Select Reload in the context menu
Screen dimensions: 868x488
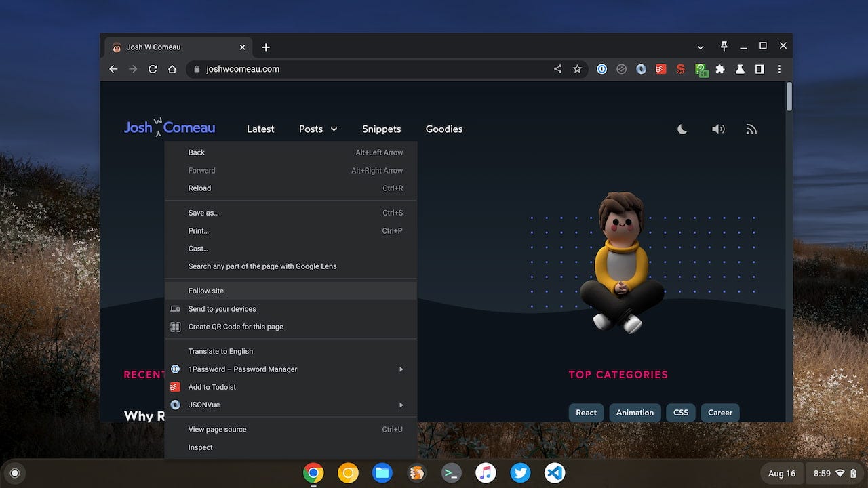290,188
